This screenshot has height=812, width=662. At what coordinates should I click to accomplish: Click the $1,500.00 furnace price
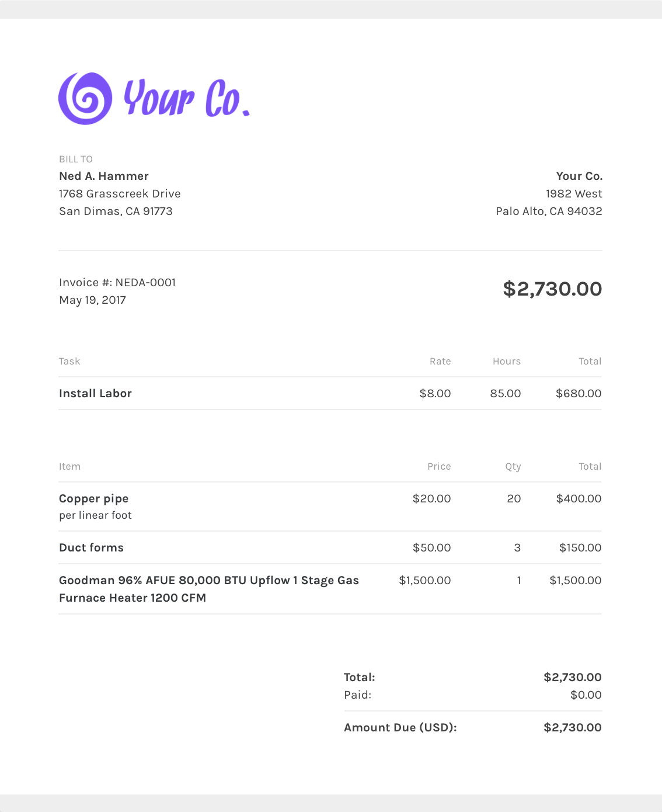pyautogui.click(x=424, y=580)
